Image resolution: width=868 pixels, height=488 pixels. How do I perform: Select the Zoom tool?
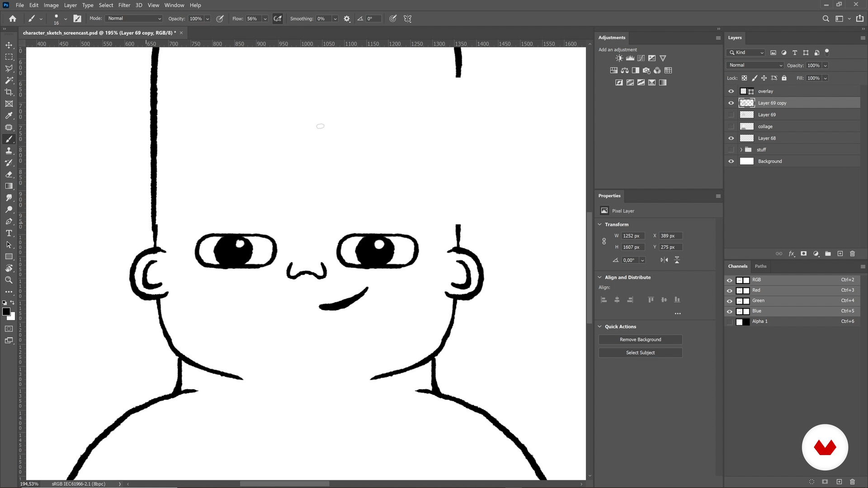[9, 280]
